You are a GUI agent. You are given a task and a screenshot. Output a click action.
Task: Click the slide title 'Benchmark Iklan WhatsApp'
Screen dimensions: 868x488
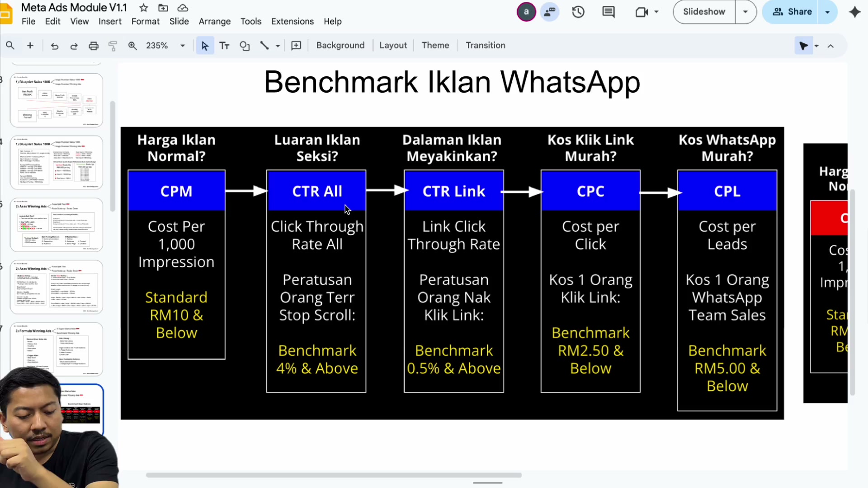[452, 82]
